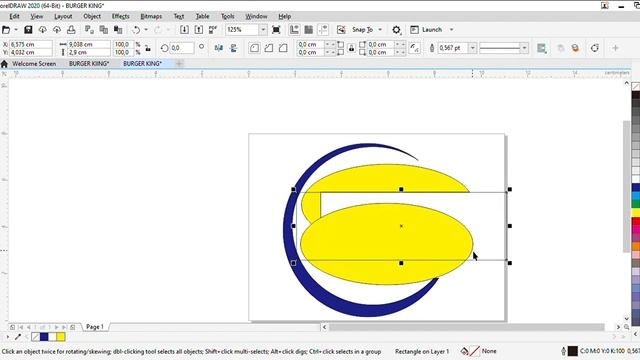
Task: Click the Print icon
Action: [71, 30]
